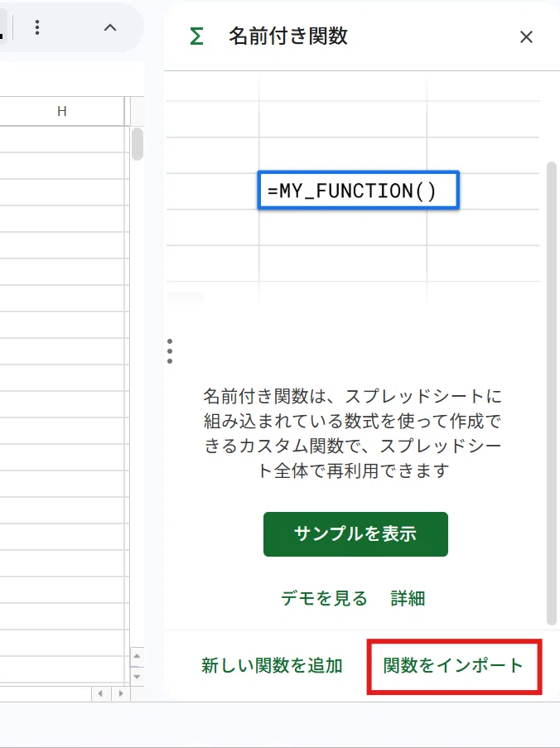
Task: Collapse the menus with the up chevron
Action: pyautogui.click(x=110, y=27)
